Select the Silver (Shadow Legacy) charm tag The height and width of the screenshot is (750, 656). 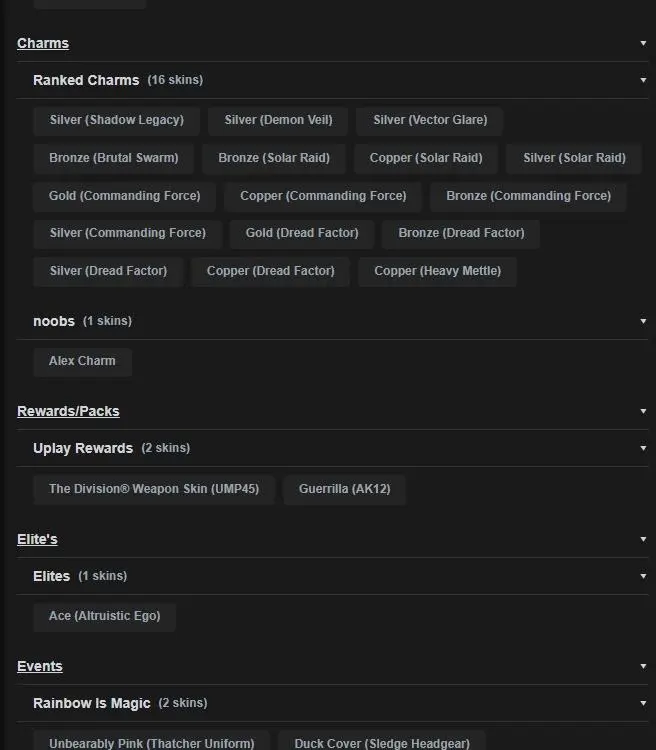pyautogui.click(x=117, y=121)
